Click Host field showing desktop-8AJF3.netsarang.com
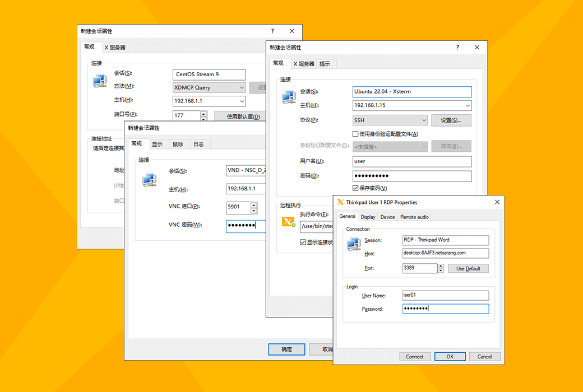The image size is (583, 392). (446, 254)
